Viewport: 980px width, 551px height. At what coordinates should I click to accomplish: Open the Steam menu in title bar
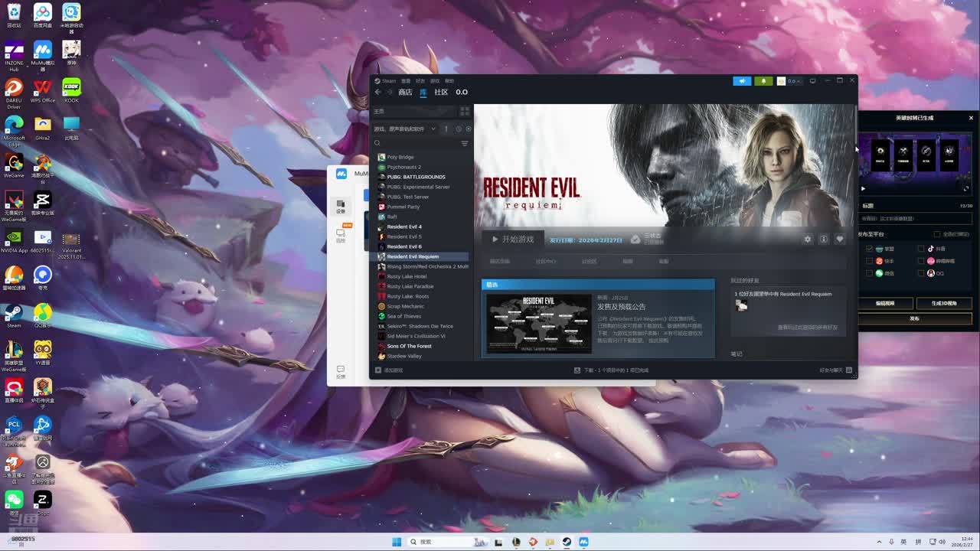pyautogui.click(x=387, y=81)
